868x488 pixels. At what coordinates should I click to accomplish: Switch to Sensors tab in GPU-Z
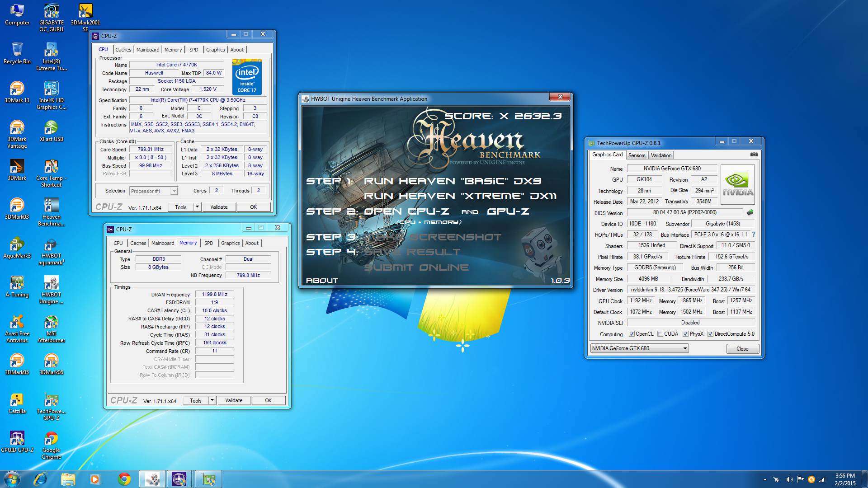tap(637, 155)
